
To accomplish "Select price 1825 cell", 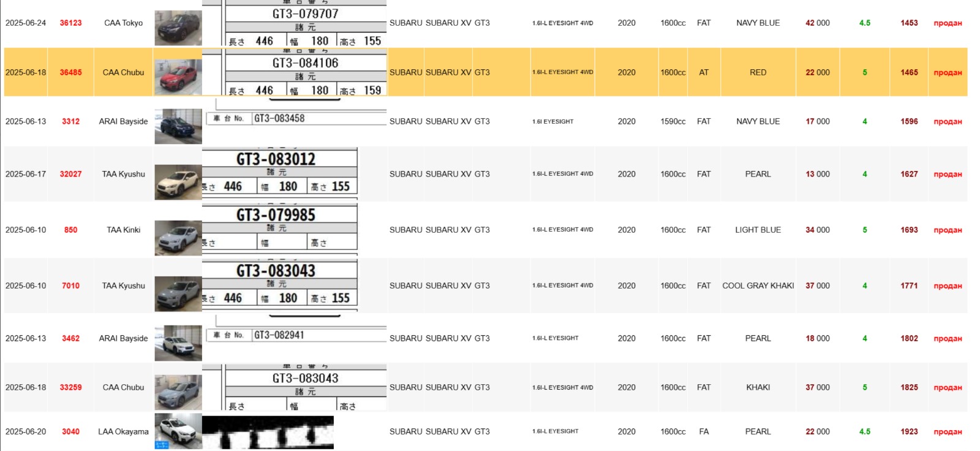I will tap(909, 387).
